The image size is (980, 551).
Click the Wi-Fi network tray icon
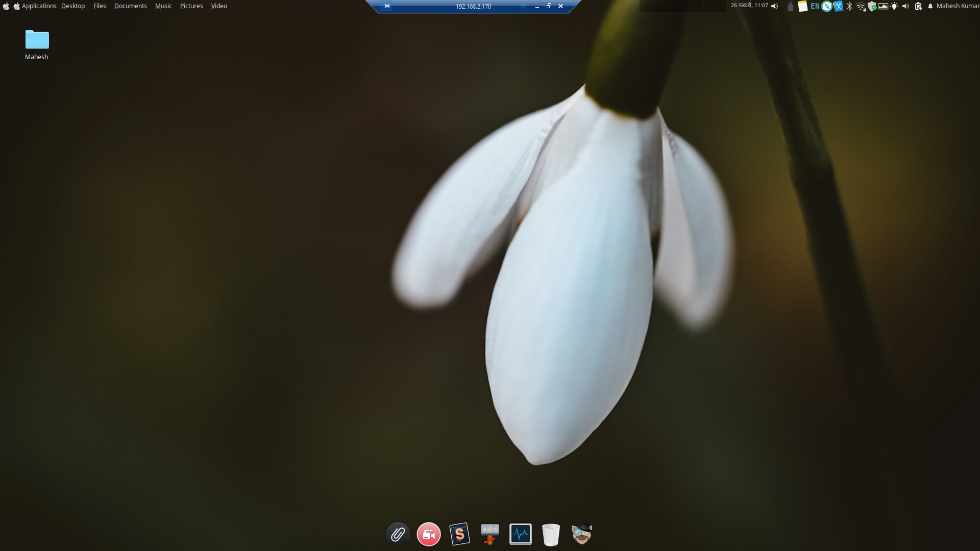point(861,6)
